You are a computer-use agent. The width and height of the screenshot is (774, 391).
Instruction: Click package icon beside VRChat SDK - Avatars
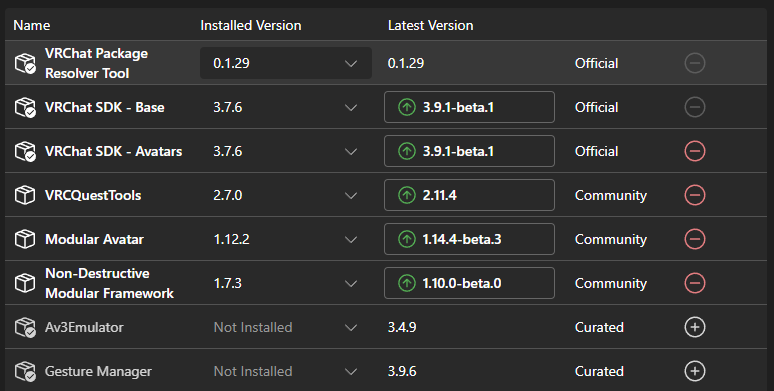(x=25, y=151)
